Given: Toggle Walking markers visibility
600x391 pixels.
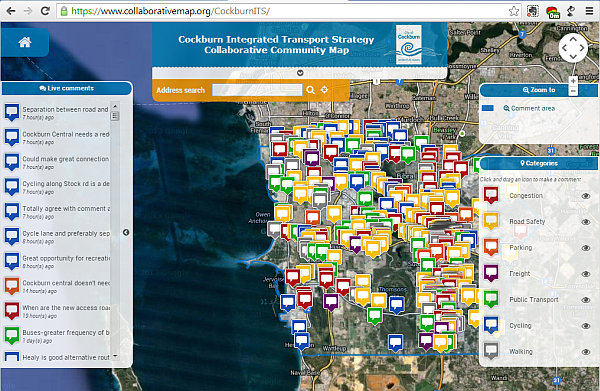Looking at the screenshot, I should pos(585,352).
